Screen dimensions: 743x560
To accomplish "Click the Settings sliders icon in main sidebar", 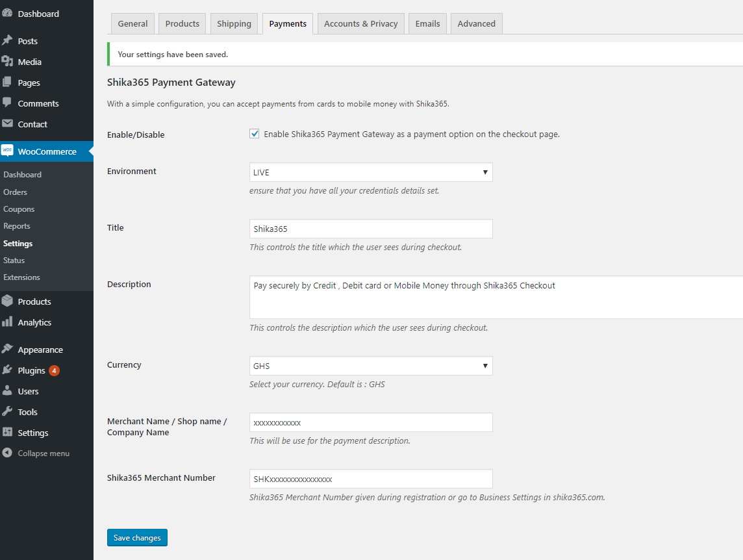I will pos(7,432).
